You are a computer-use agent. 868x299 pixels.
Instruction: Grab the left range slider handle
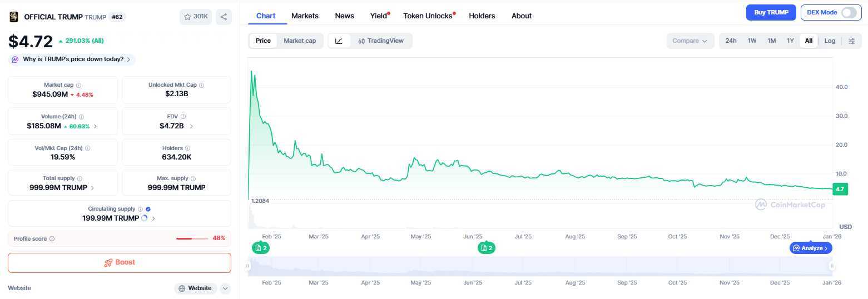[248, 266]
